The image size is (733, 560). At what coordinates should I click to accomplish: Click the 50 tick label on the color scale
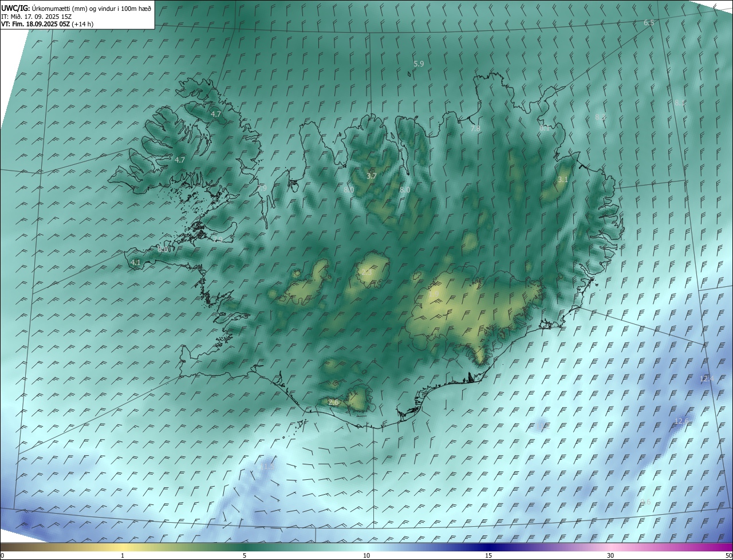(x=728, y=555)
